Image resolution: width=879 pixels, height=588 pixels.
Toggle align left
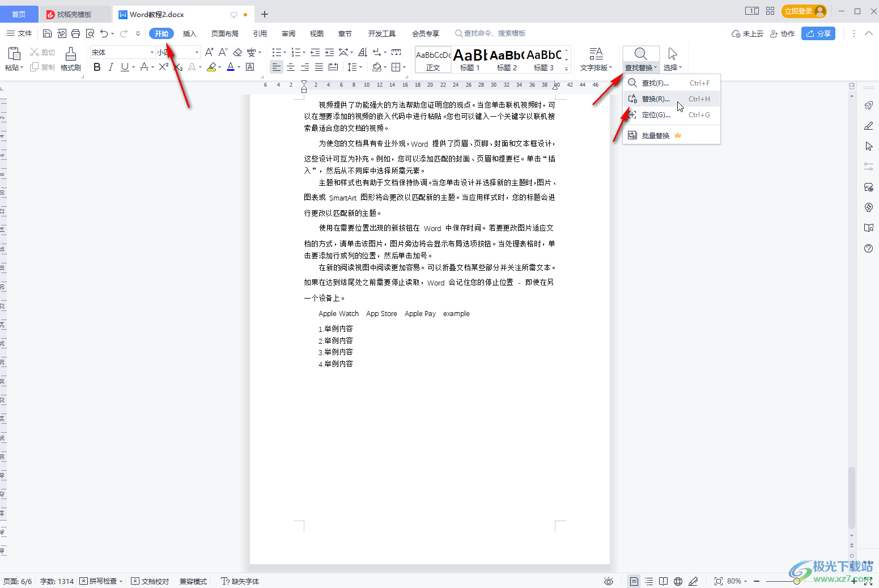pyautogui.click(x=277, y=67)
